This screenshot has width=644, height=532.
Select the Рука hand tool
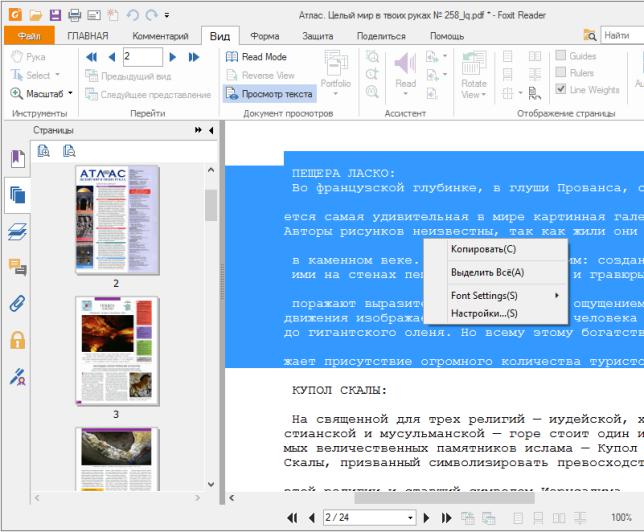(28, 57)
